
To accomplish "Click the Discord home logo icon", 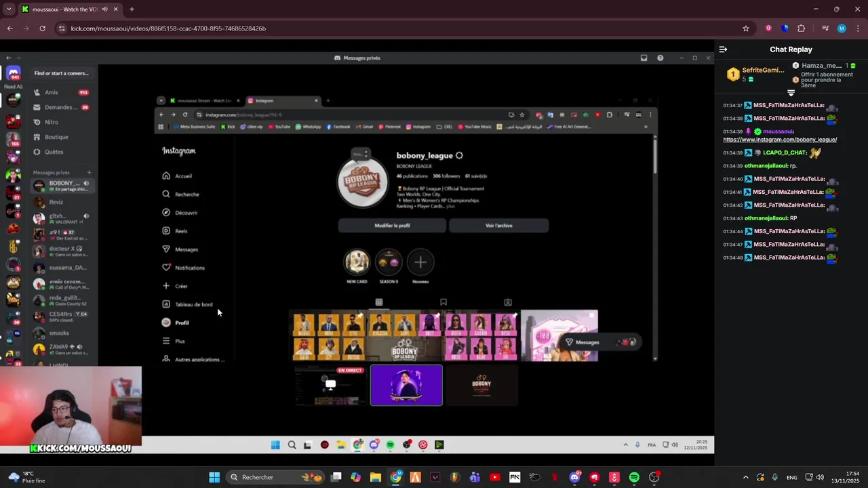I will click(14, 73).
